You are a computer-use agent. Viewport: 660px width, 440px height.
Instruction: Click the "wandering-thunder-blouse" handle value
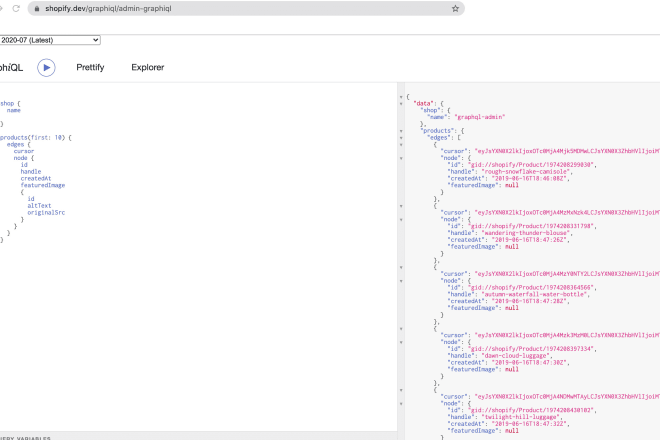[x=527, y=233]
